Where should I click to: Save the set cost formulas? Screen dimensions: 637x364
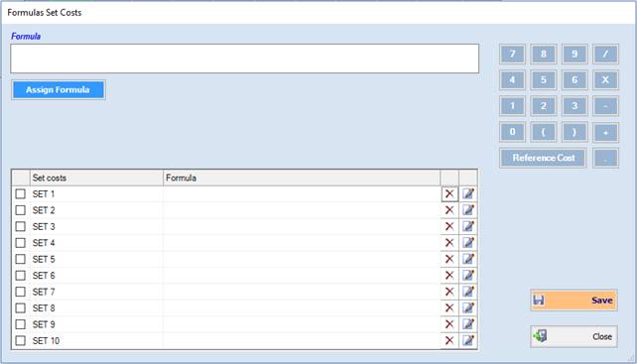pyautogui.click(x=573, y=301)
